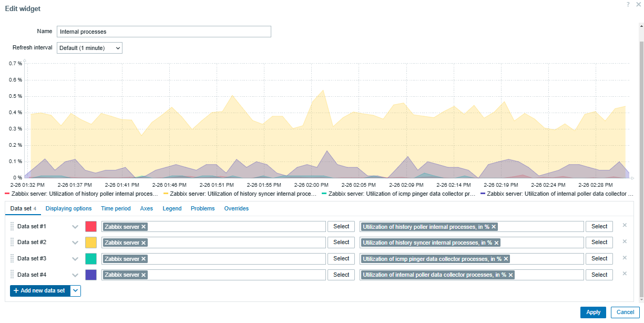The image size is (644, 323).
Task: Open the Time period tab
Action: click(x=116, y=208)
